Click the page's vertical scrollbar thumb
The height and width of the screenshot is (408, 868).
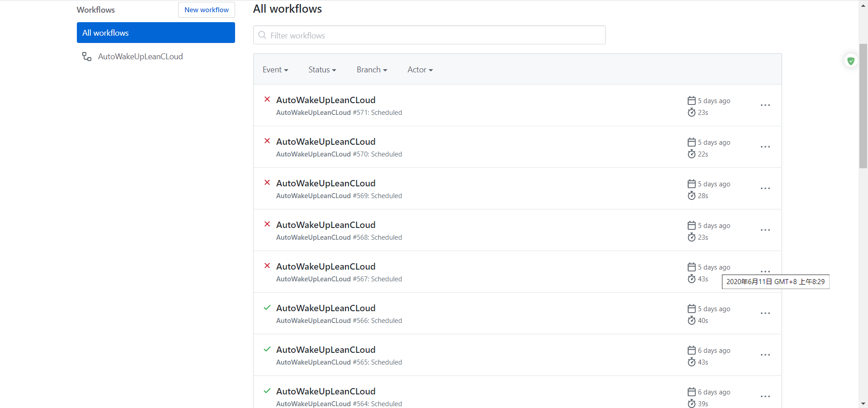[863, 106]
